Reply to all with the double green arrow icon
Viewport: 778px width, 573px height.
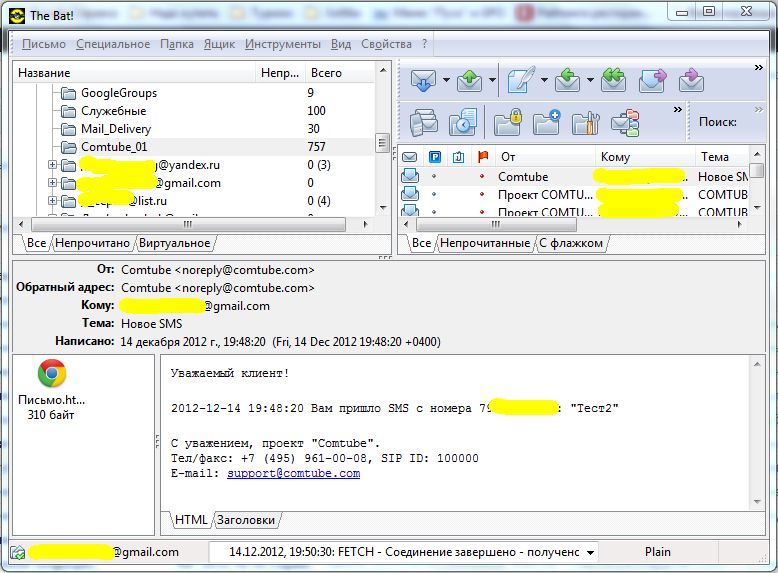(613, 80)
